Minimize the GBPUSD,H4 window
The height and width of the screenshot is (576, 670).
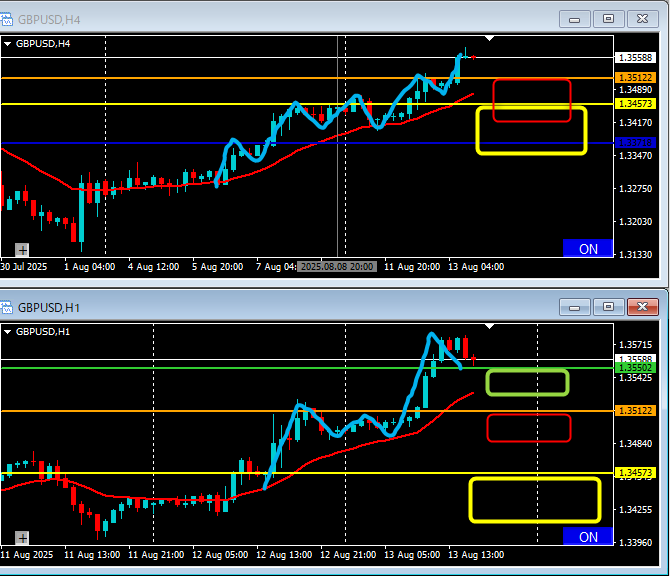[575, 19]
